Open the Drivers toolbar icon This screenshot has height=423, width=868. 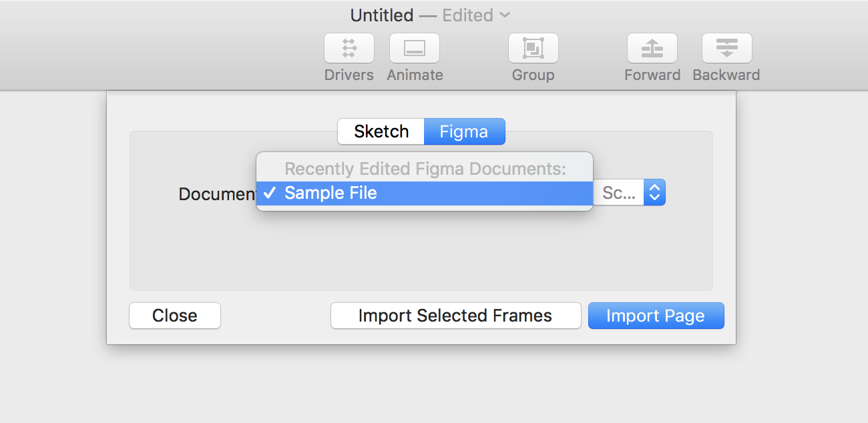click(349, 48)
